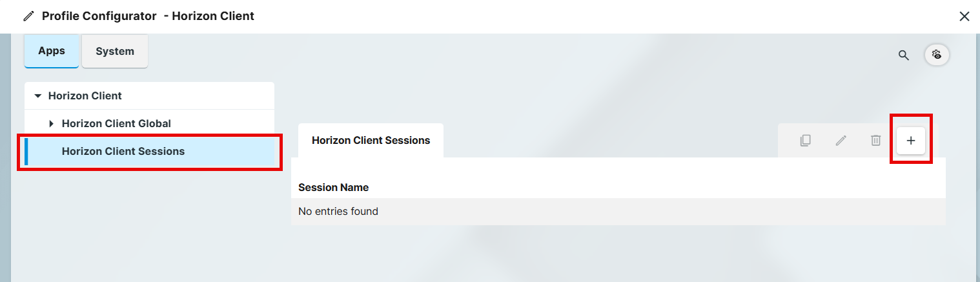Switch to the System tab

click(x=115, y=51)
